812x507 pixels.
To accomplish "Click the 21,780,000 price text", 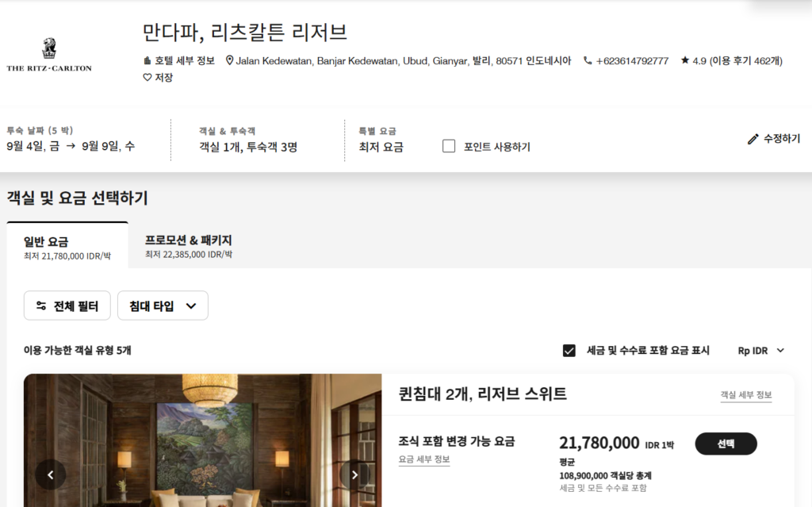I will 599,443.
